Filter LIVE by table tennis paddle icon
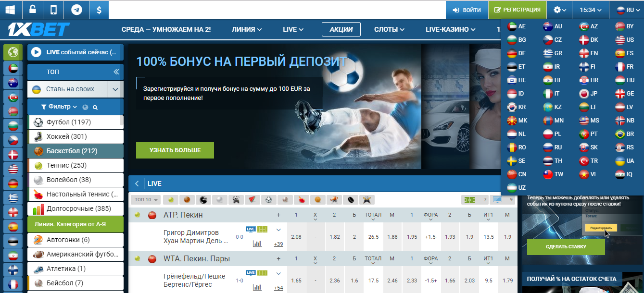Viewport: 644px width, 293px height. pyautogui.click(x=302, y=199)
